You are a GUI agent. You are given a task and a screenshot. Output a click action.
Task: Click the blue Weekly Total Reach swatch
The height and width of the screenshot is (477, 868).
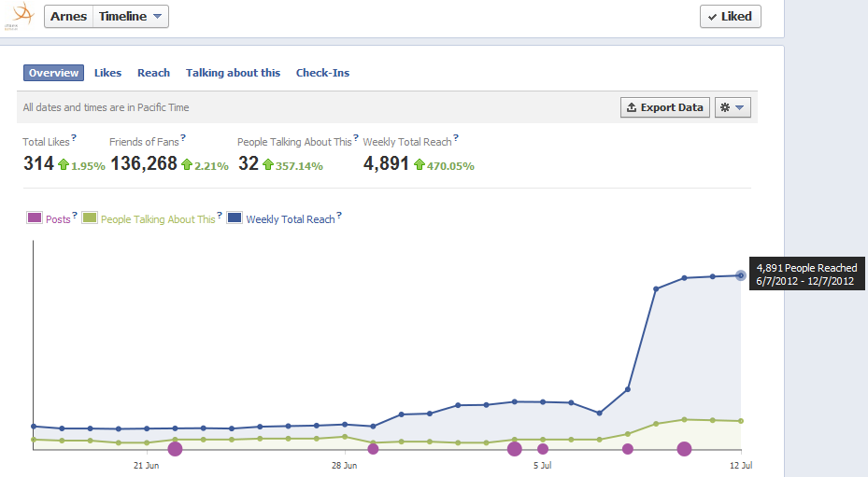[235, 218]
